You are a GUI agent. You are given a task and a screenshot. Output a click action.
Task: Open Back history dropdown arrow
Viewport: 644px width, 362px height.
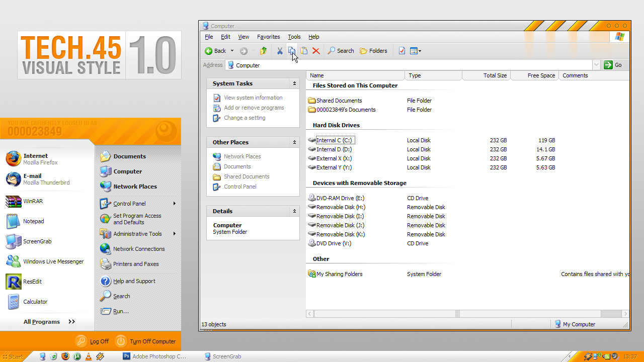[232, 51]
